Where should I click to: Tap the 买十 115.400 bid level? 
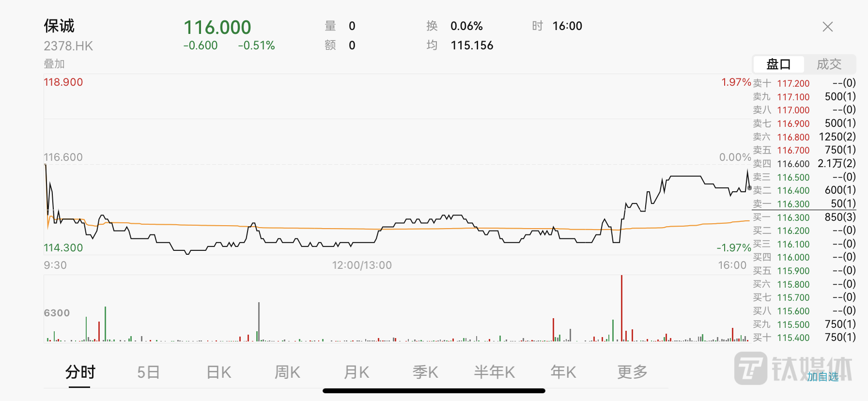point(804,338)
